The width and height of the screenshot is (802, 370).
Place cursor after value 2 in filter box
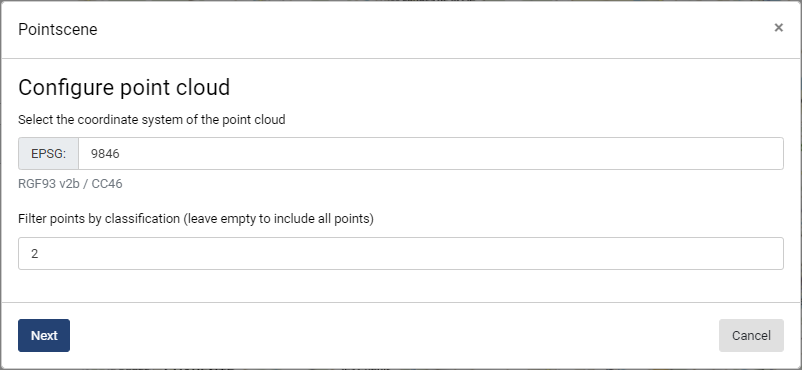(39, 254)
